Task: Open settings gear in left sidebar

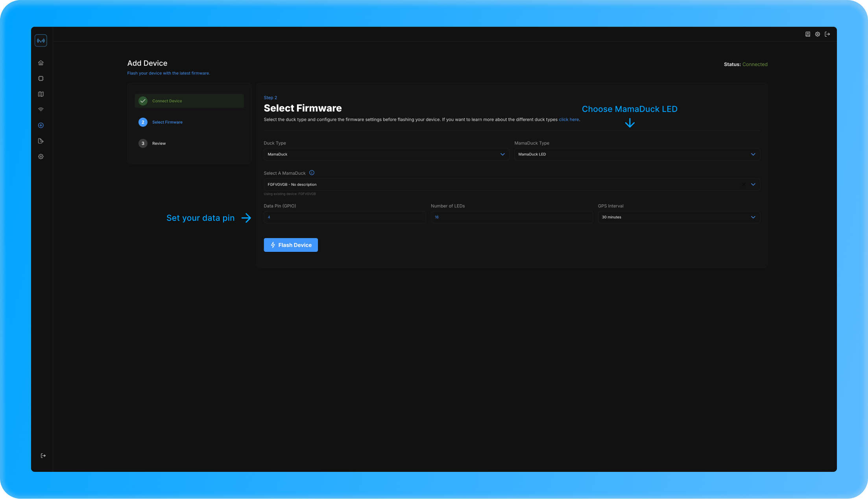Action: (x=41, y=157)
